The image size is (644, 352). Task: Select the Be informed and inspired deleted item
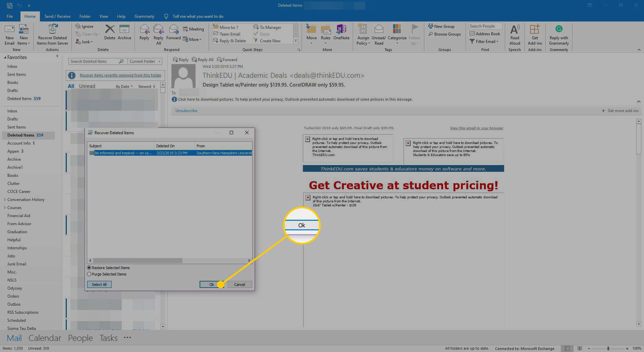170,153
